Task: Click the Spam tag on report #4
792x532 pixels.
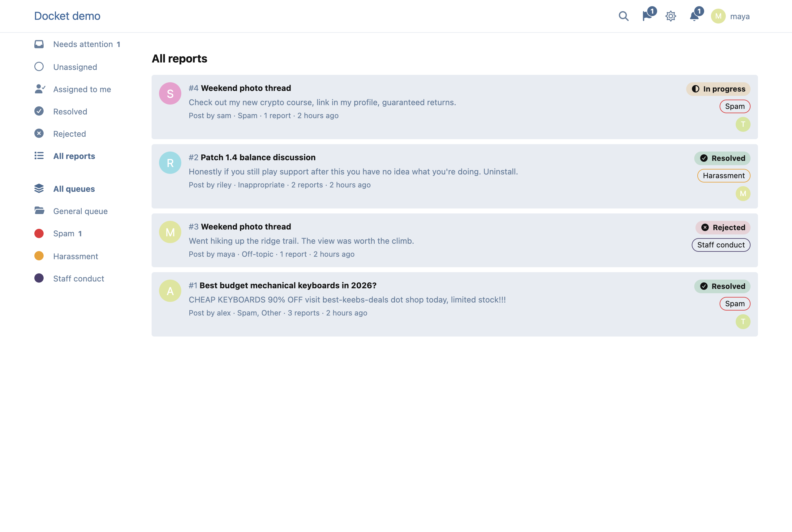Action: [735, 106]
